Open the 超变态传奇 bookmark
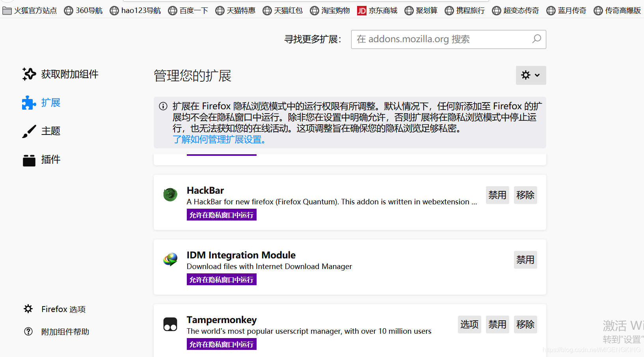This screenshot has width=644, height=357. coord(516,11)
